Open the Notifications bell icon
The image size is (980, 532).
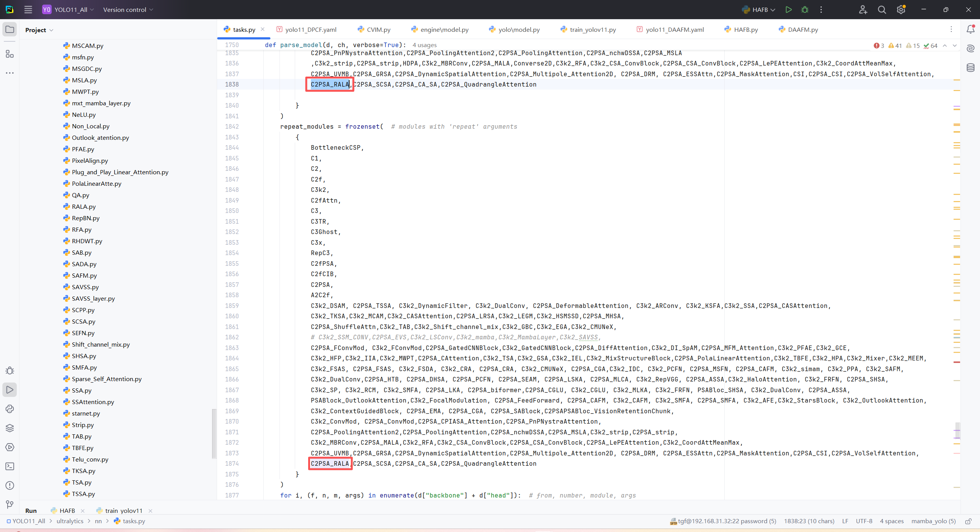[x=970, y=29]
